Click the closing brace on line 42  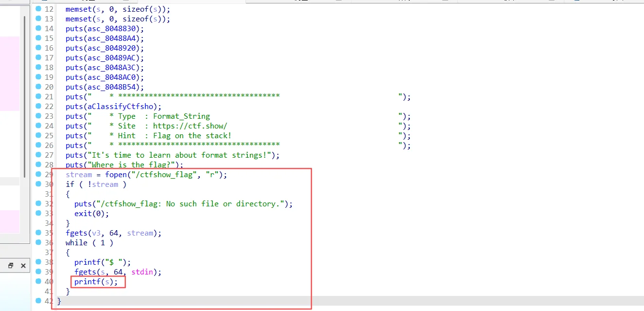[x=59, y=301]
